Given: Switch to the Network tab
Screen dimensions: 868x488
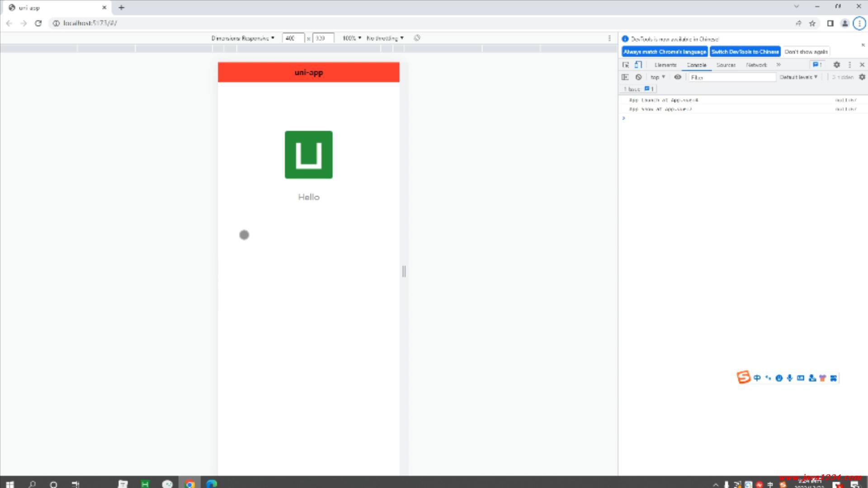Looking at the screenshot, I should tap(756, 65).
